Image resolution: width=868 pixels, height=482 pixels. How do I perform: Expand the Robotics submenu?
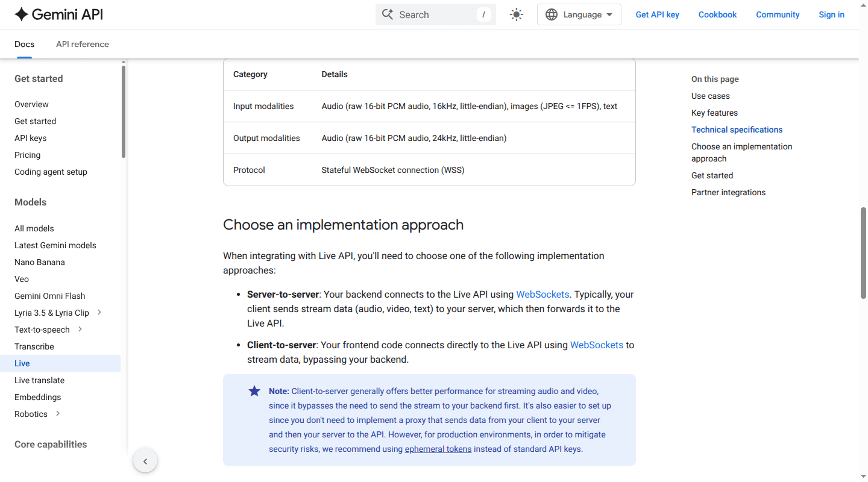tap(58, 413)
